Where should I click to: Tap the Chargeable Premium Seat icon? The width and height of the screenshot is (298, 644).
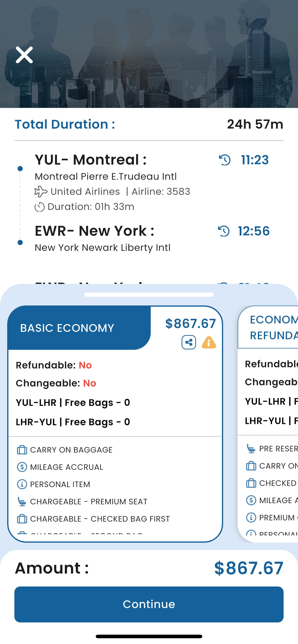[22, 501]
